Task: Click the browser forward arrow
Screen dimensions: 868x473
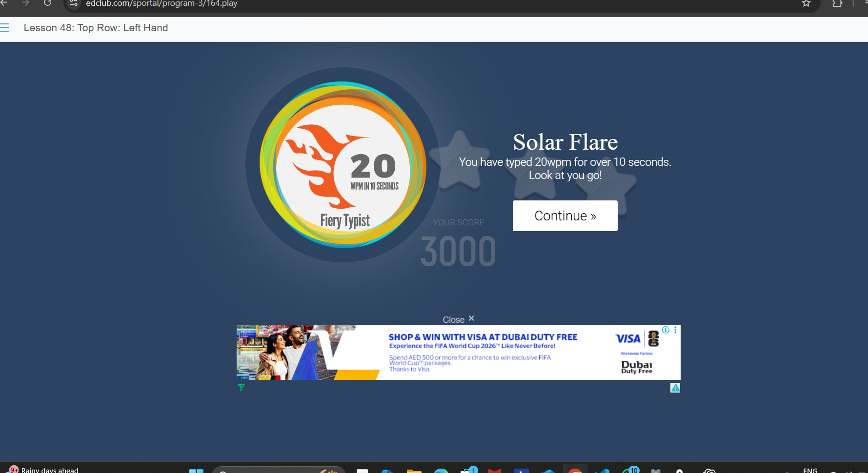Action: (25, 3)
